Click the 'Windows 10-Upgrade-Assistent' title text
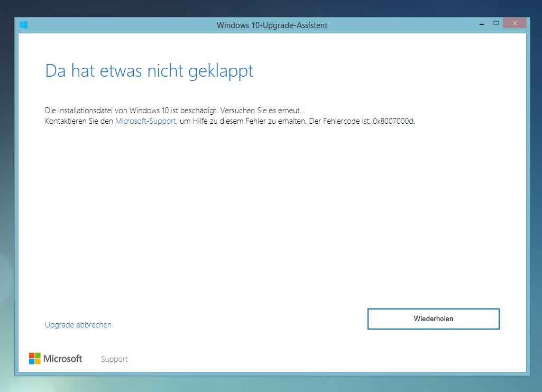The image size is (542, 392). pyautogui.click(x=272, y=25)
